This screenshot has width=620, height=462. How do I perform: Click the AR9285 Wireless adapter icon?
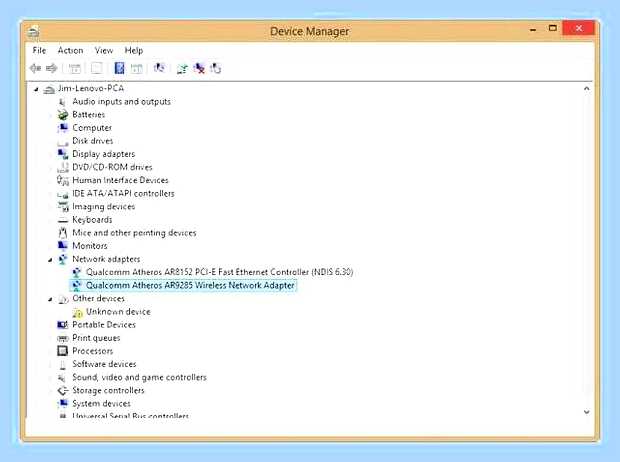[x=77, y=285]
